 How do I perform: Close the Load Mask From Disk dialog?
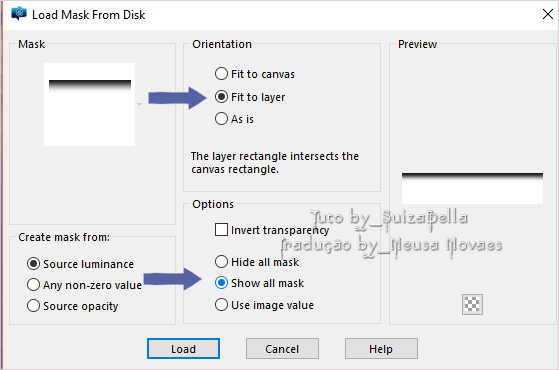click(x=548, y=14)
